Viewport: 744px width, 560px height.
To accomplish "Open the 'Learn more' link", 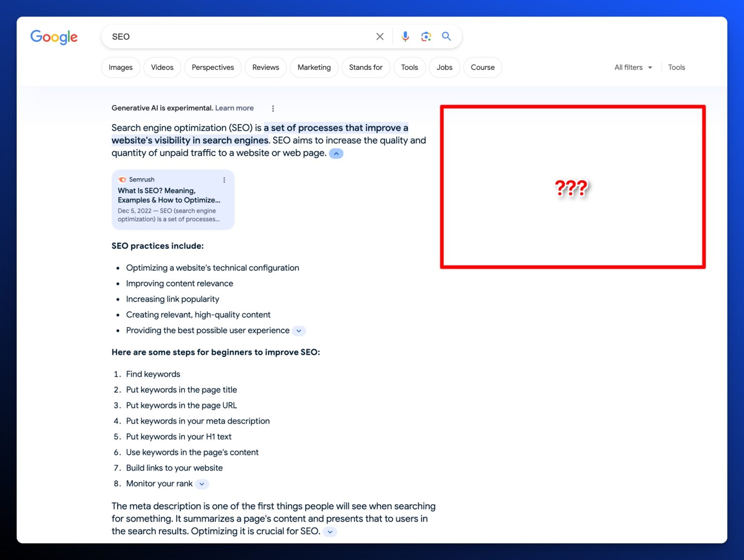I will tap(234, 108).
